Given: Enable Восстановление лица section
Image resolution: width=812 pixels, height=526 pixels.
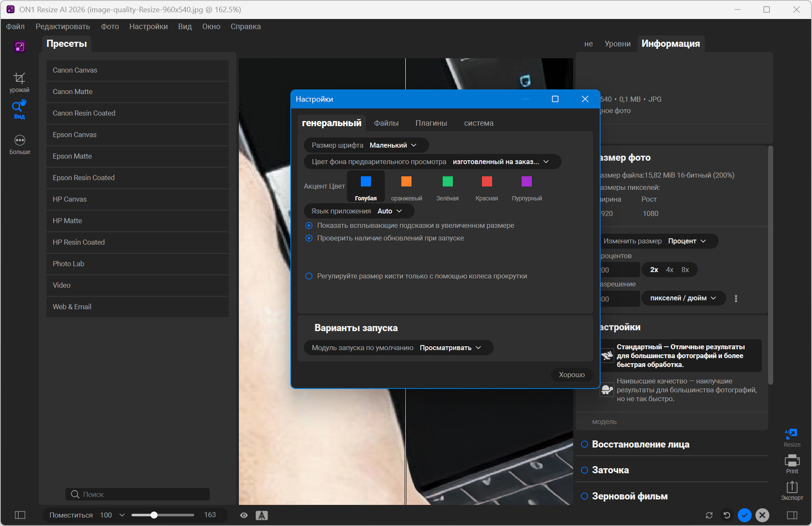Looking at the screenshot, I should point(585,444).
